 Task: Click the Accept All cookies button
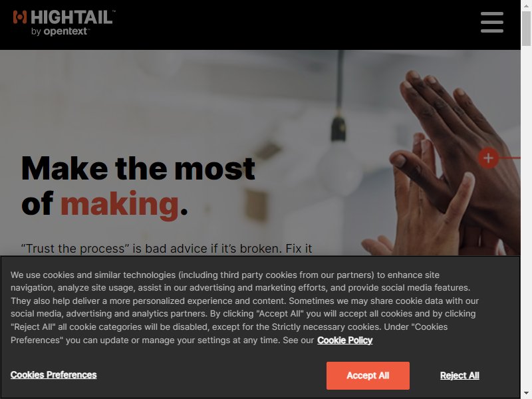[x=368, y=376]
